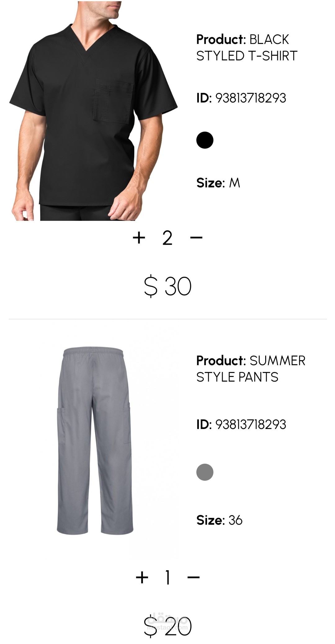Select the gray color swatch
The width and height of the screenshot is (335, 644).
pos(205,472)
